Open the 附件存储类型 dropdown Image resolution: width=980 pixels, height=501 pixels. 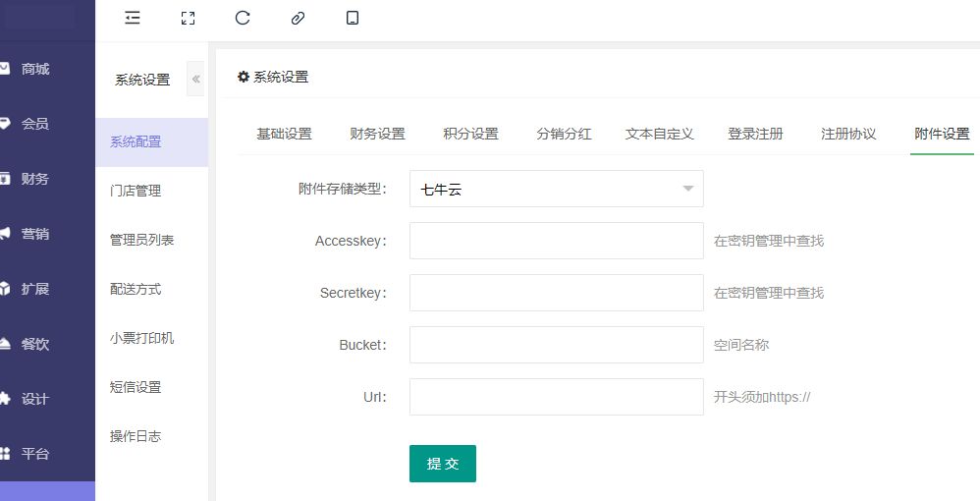[556, 189]
